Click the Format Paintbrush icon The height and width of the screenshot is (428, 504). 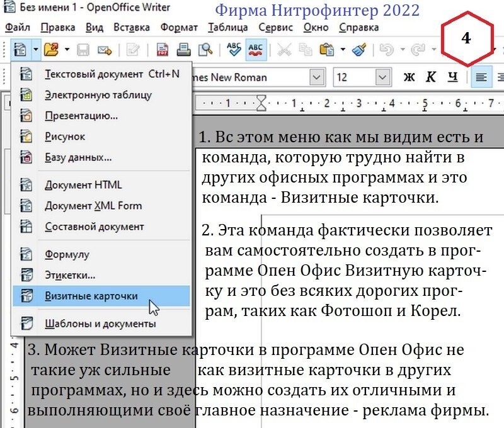[x=358, y=50]
